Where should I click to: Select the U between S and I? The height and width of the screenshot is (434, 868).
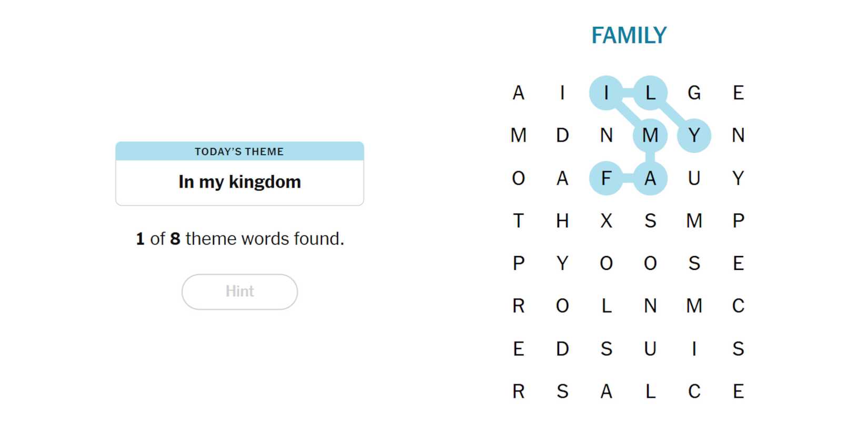pyautogui.click(x=650, y=349)
